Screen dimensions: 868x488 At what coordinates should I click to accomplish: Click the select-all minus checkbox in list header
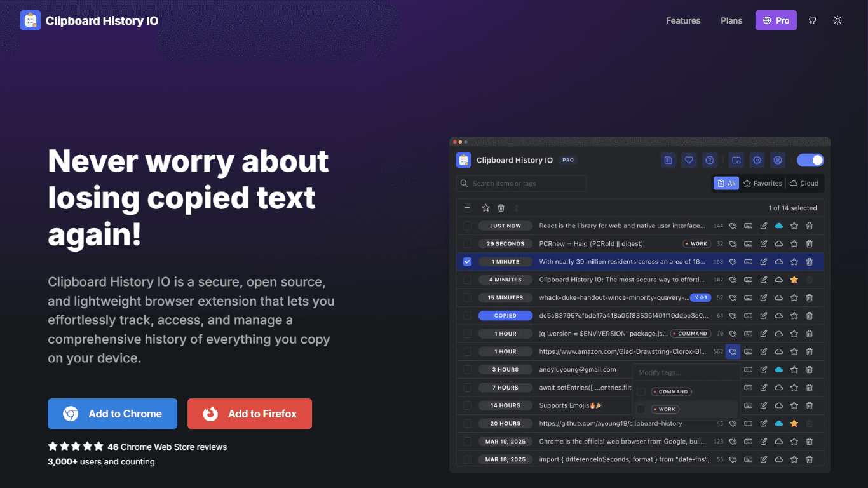click(467, 208)
